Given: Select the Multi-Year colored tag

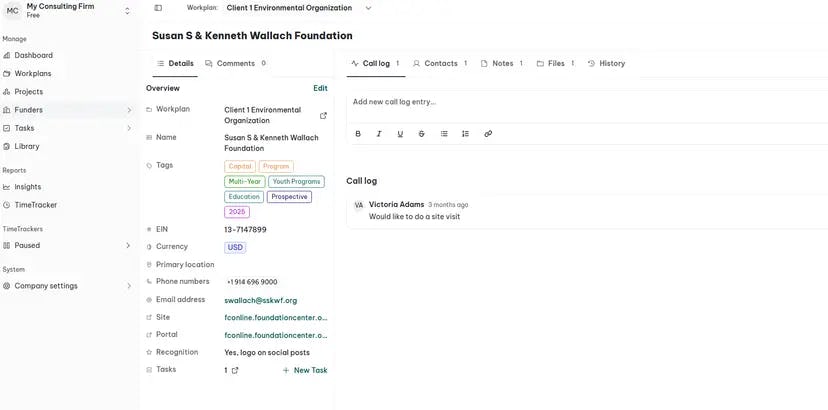Looking at the screenshot, I should click(245, 182).
